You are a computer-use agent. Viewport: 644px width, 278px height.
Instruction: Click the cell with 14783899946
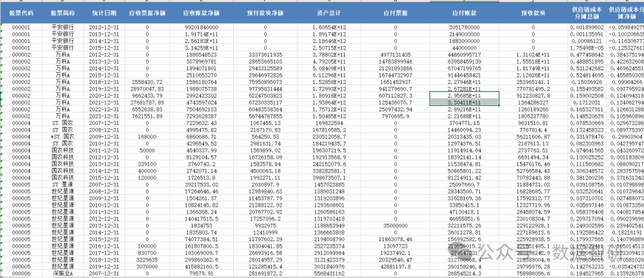[395, 61]
